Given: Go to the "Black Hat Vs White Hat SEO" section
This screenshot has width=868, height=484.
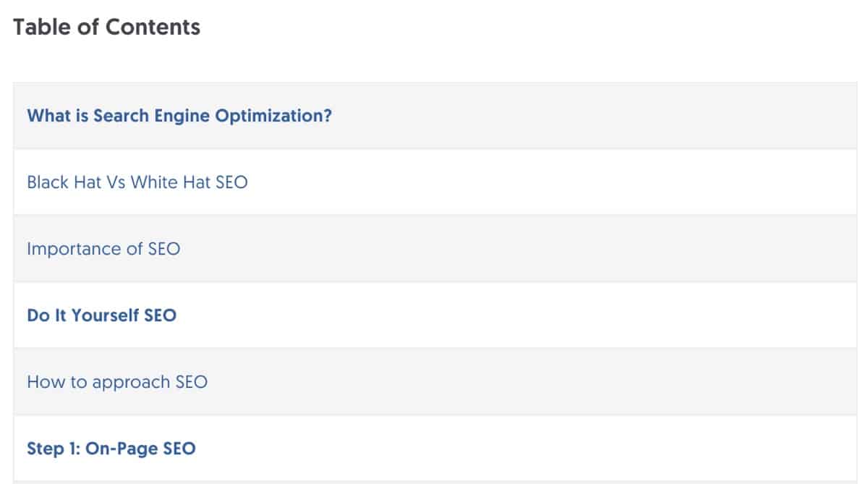Looking at the screenshot, I should (x=137, y=182).
